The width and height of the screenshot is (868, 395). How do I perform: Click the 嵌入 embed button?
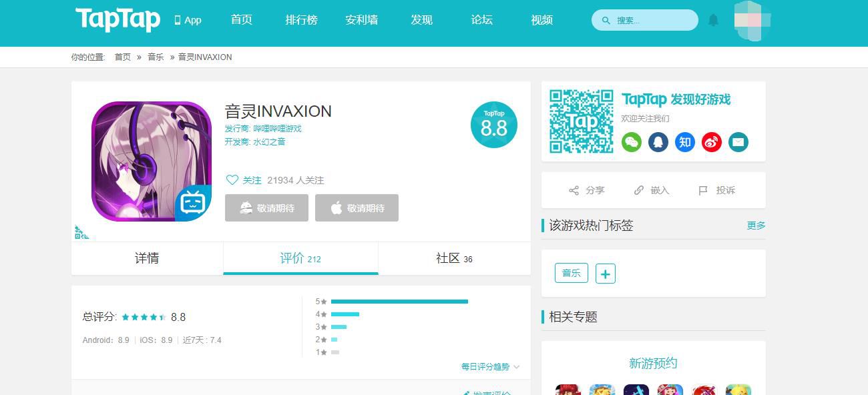click(652, 190)
